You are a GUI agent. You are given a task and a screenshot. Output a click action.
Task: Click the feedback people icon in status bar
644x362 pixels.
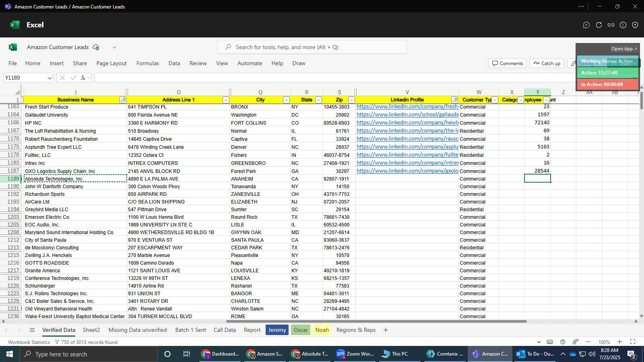point(576,342)
